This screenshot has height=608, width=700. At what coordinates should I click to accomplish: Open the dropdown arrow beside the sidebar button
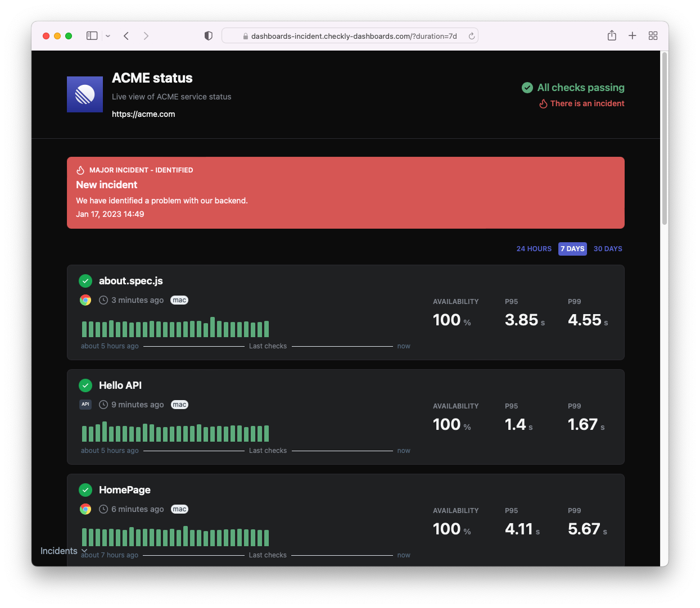click(107, 36)
